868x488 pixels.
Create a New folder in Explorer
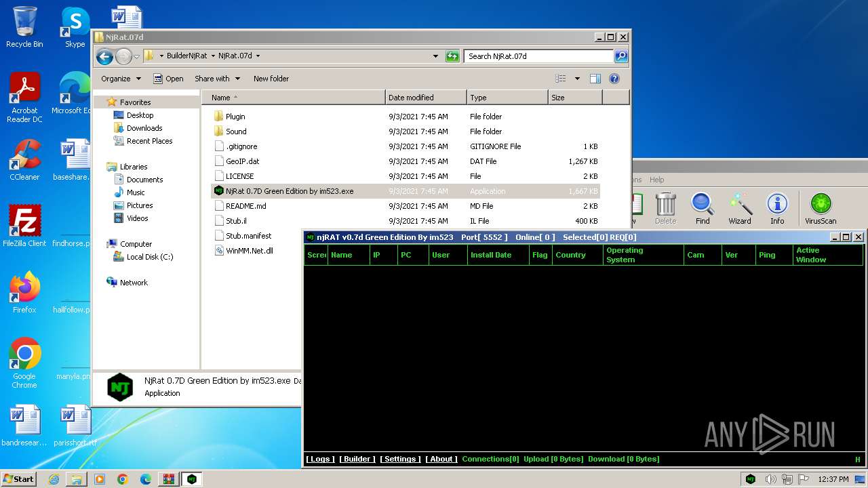(x=271, y=79)
